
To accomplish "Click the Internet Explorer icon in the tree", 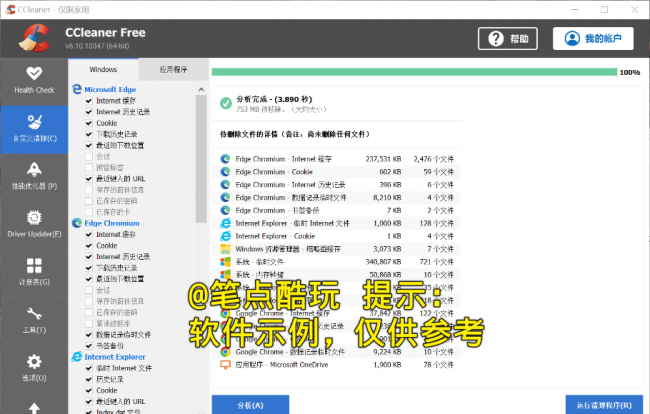I will (77, 357).
